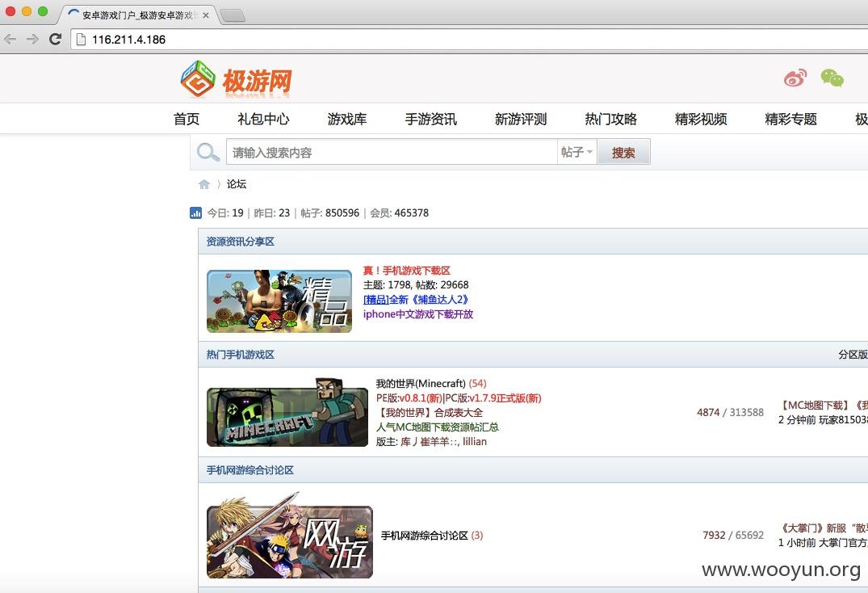Click the browser back arrow

(10, 40)
